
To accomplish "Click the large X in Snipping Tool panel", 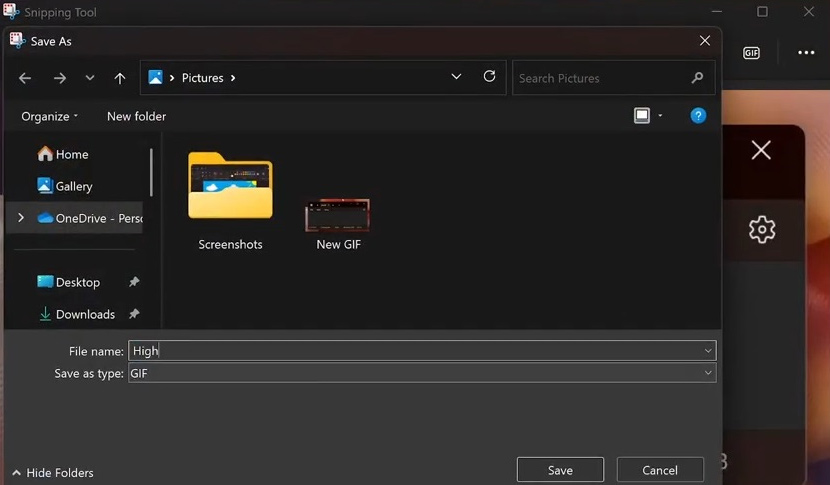I will tap(761, 150).
